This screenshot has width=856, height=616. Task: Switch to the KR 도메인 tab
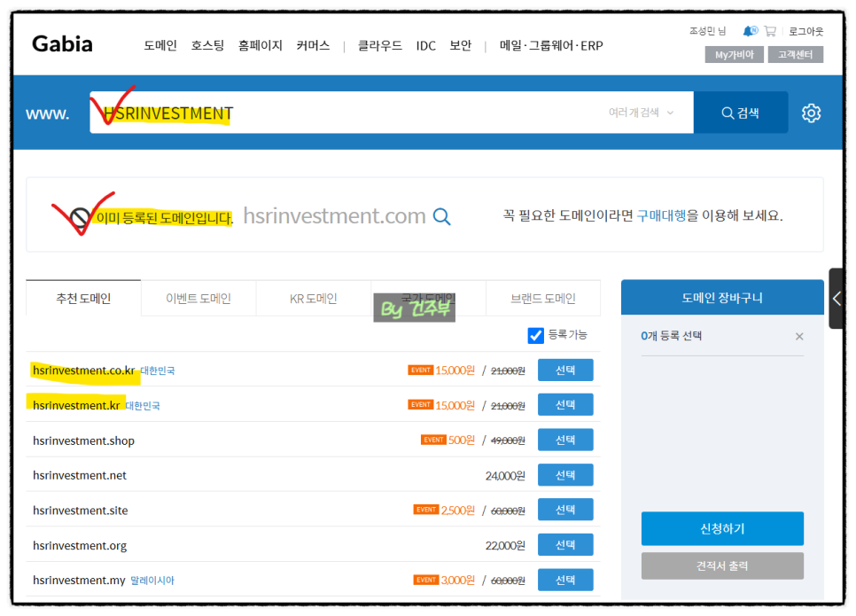click(314, 299)
